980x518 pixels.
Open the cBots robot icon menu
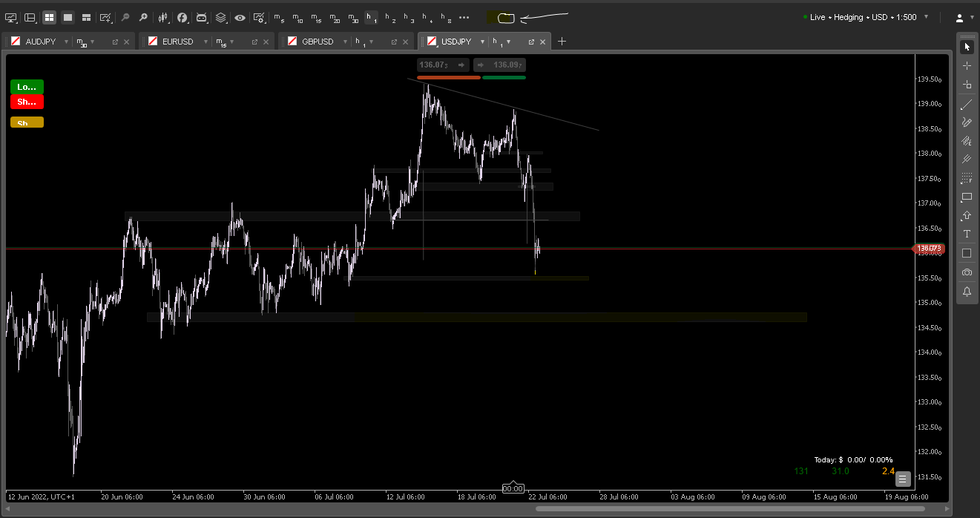202,17
